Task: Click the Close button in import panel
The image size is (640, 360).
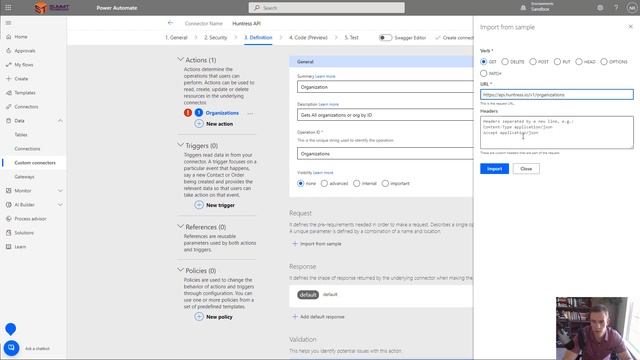Action: point(526,169)
